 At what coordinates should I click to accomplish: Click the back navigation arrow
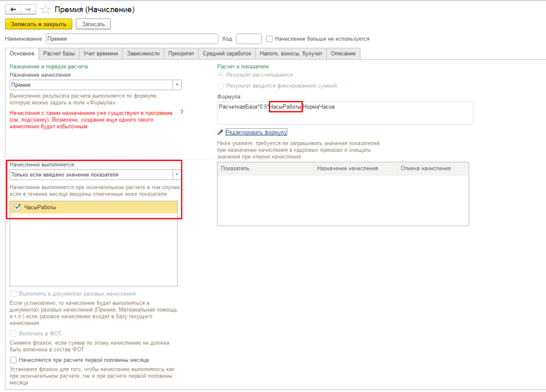(13, 10)
